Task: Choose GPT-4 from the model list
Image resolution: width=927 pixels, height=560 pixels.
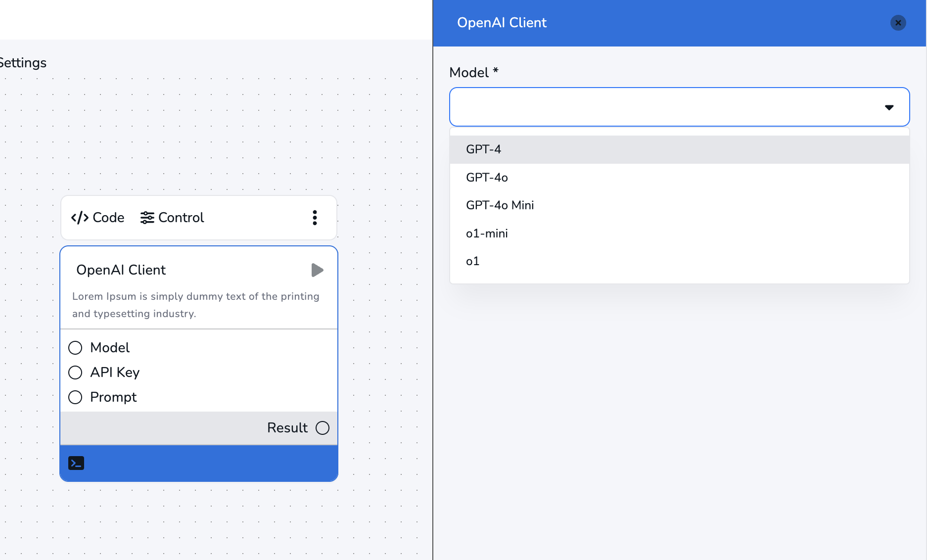Action: click(483, 149)
